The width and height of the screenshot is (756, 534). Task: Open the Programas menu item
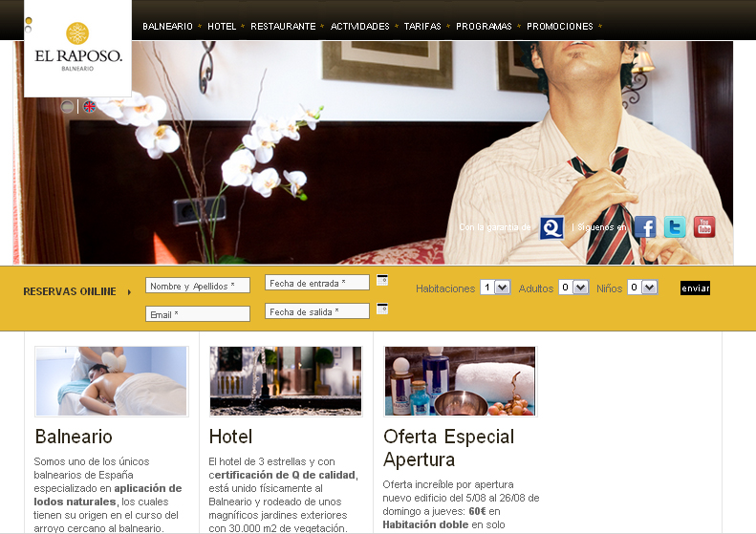(484, 27)
